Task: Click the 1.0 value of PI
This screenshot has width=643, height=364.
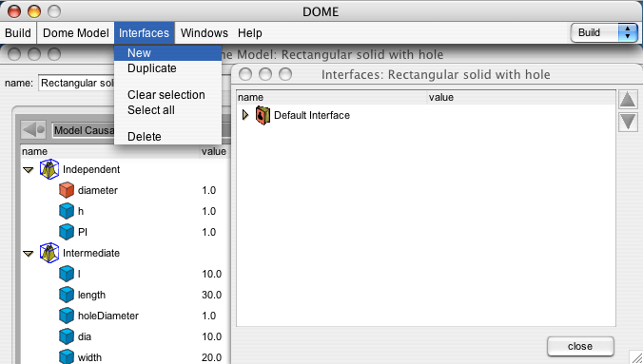Action: [x=208, y=232]
